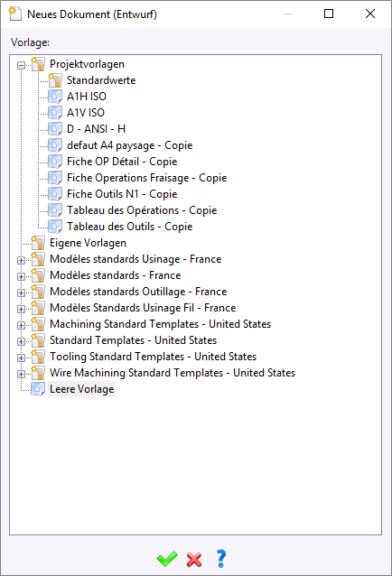392x576 pixels.
Task: Click the A1H ISO template icon
Action: click(x=55, y=97)
